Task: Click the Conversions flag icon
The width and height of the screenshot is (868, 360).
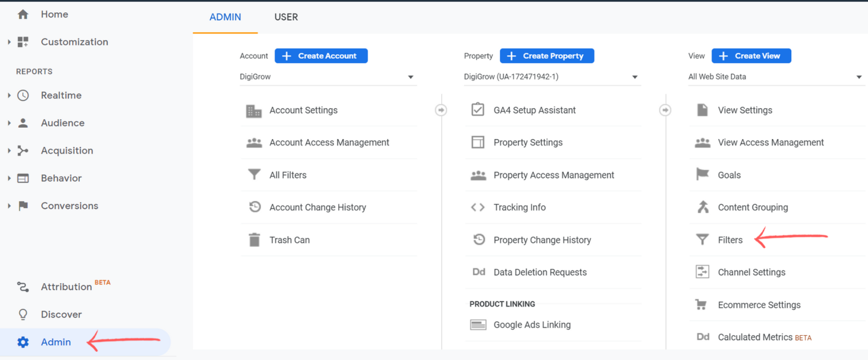Action: 23,206
